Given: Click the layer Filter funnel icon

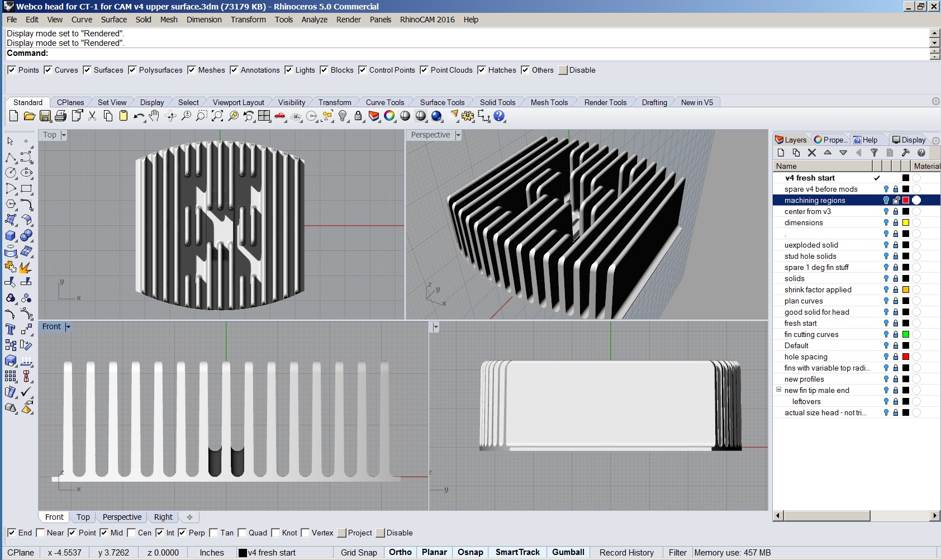Looking at the screenshot, I should pyautogui.click(x=875, y=153).
